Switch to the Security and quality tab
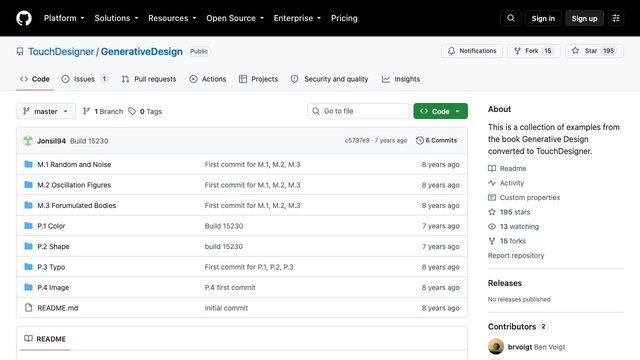 click(x=329, y=79)
